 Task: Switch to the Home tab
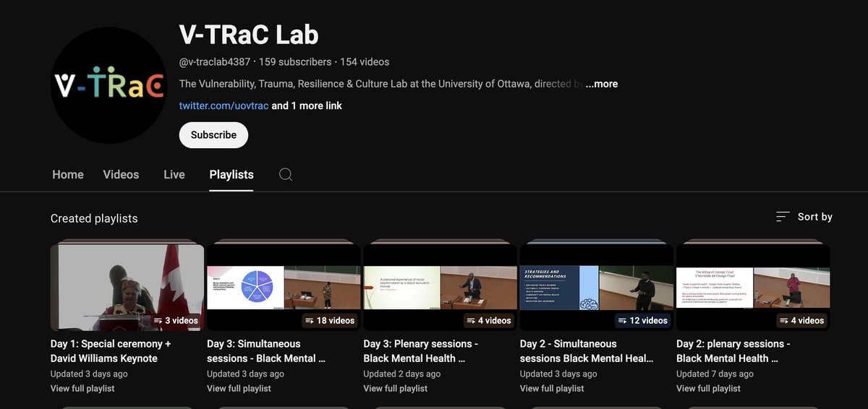pyautogui.click(x=68, y=174)
